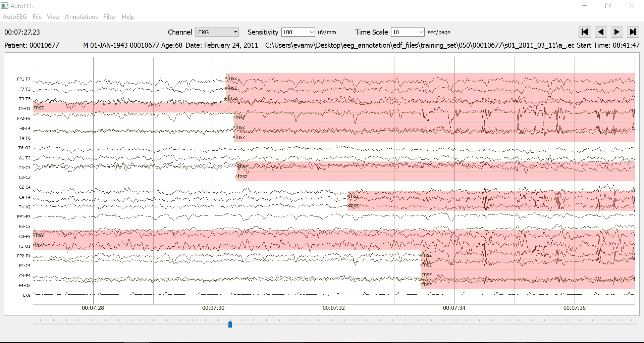This screenshot has height=343, width=644.
Task: Advance to next page arrow
Action: tap(617, 32)
